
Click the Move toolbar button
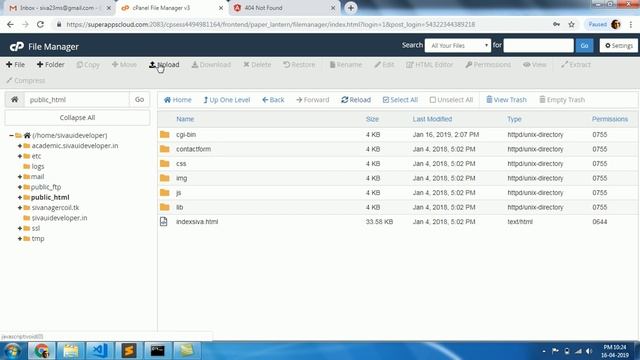click(x=124, y=64)
